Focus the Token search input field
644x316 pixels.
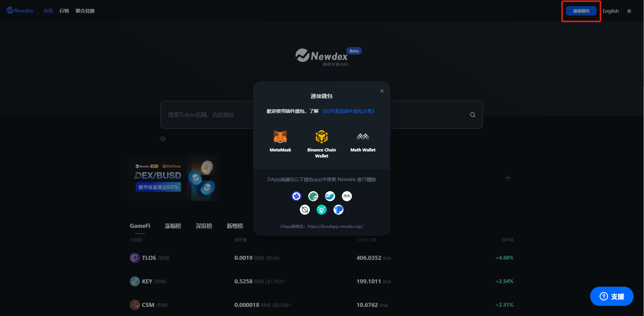click(x=322, y=115)
